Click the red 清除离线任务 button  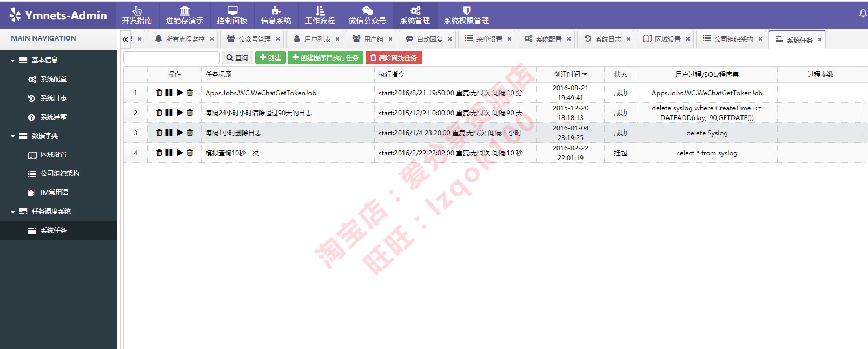394,57
